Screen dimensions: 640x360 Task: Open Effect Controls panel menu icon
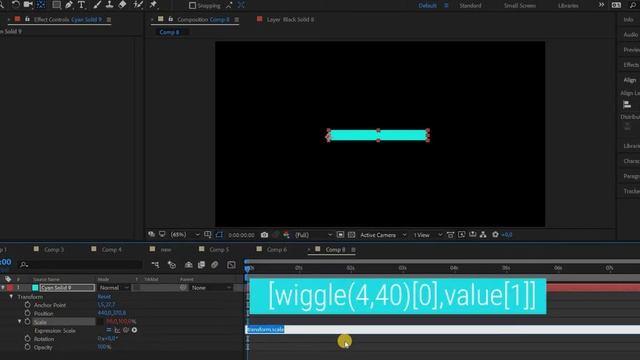pos(109,20)
